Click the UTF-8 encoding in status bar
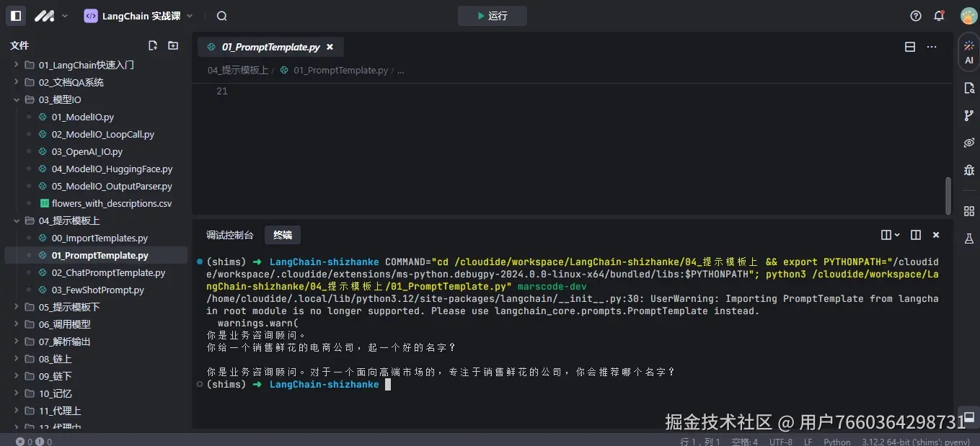980x446 pixels. [x=780, y=441]
